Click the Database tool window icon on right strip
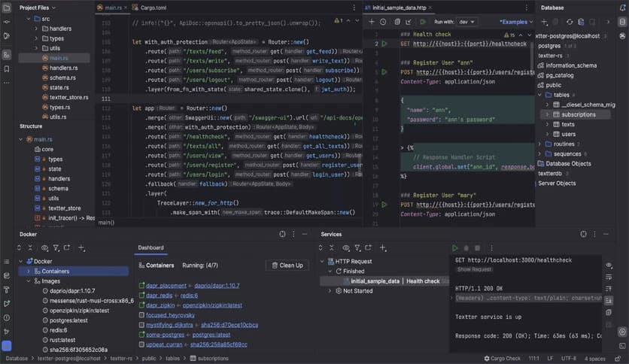The image size is (629, 364). coord(622,22)
